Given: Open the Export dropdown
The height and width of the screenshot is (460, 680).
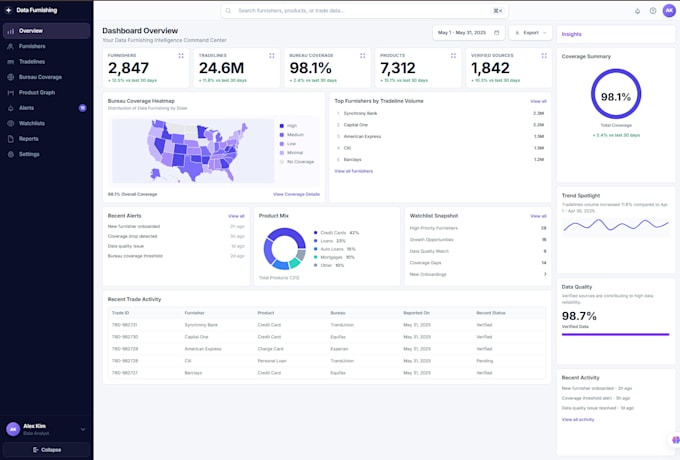Looking at the screenshot, I should click(x=530, y=33).
